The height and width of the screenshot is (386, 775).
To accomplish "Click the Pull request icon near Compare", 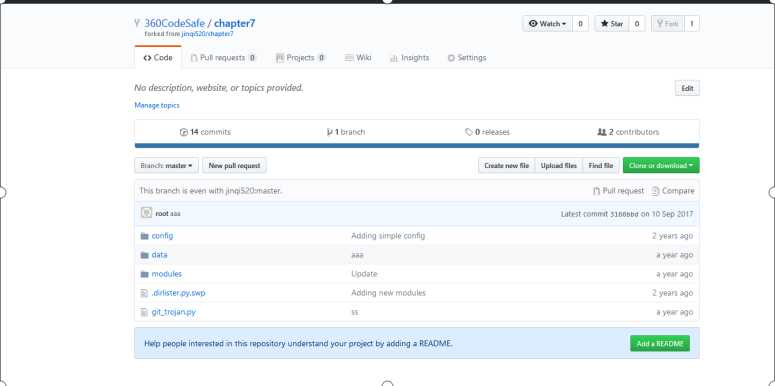I will [596, 191].
